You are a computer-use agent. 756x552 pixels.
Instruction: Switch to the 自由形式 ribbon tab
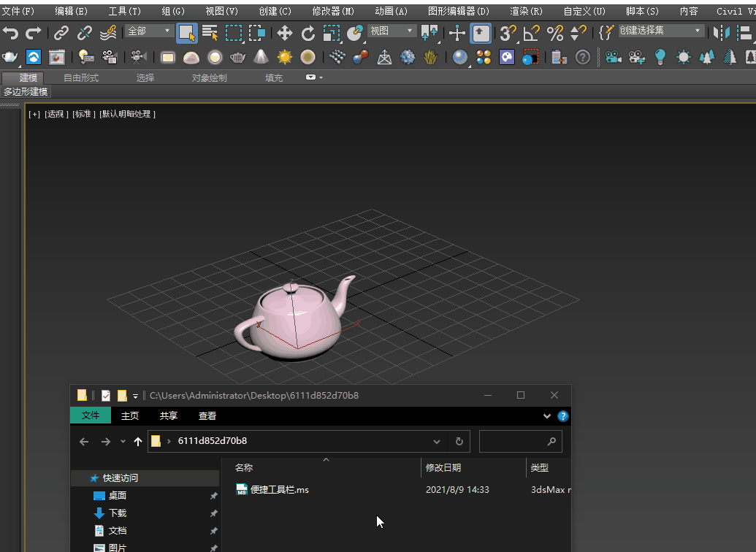click(81, 78)
